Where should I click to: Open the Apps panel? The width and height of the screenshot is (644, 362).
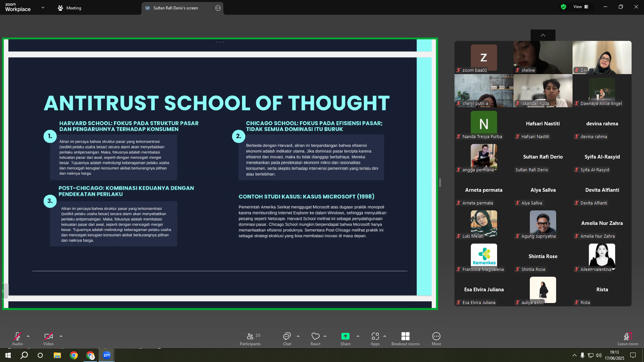375,339
